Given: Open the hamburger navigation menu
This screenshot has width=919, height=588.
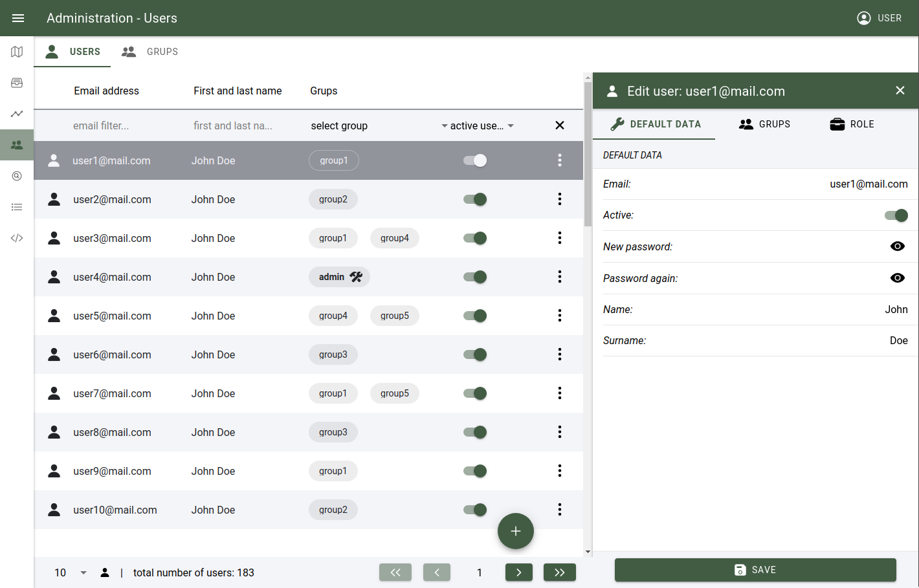Looking at the screenshot, I should (18, 18).
